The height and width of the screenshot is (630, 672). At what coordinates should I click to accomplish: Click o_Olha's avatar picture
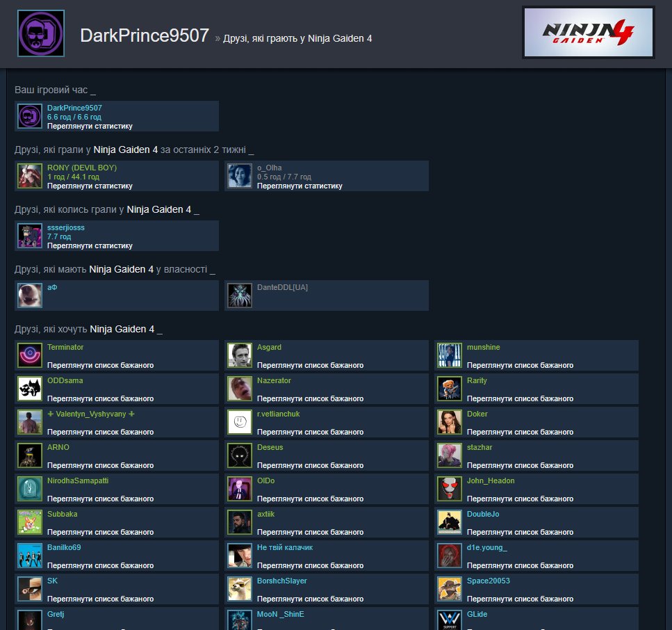tap(240, 176)
